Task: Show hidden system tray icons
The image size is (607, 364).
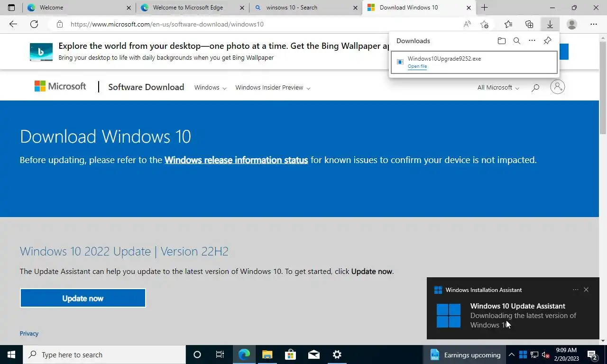Action: coord(512,355)
